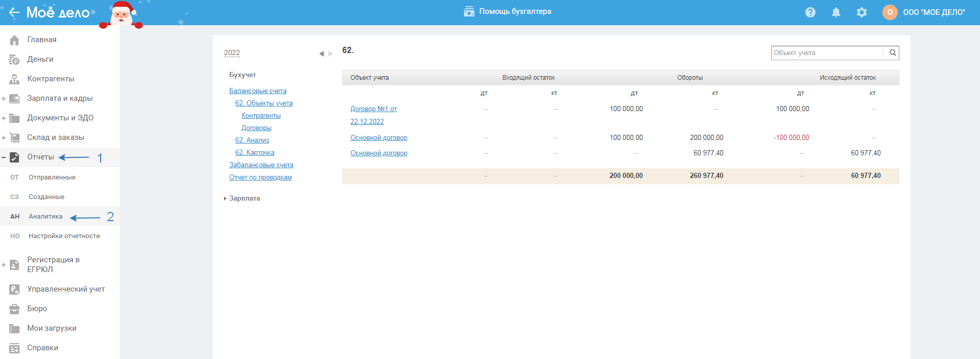Click the red -100 000,00 value
The width and height of the screenshot is (980, 359).
(791, 137)
